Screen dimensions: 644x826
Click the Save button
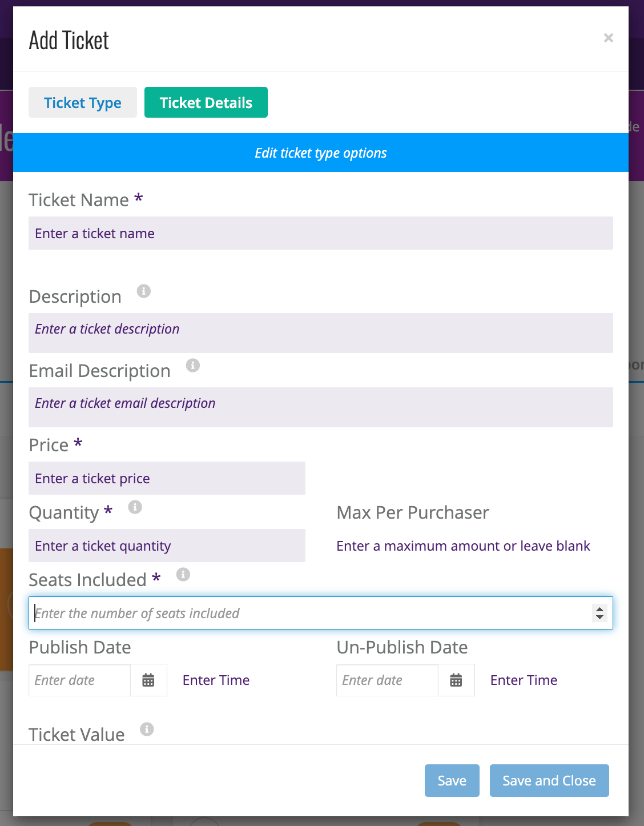[452, 780]
